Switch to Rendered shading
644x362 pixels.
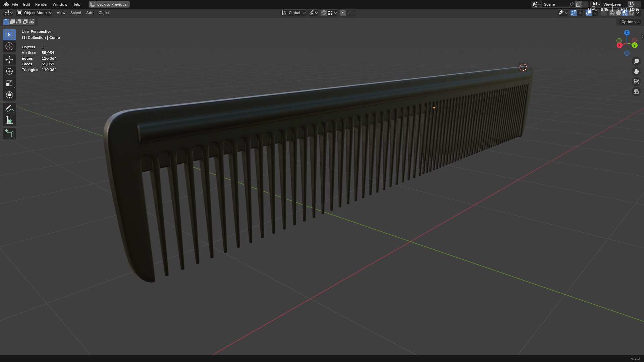pyautogui.click(x=631, y=13)
